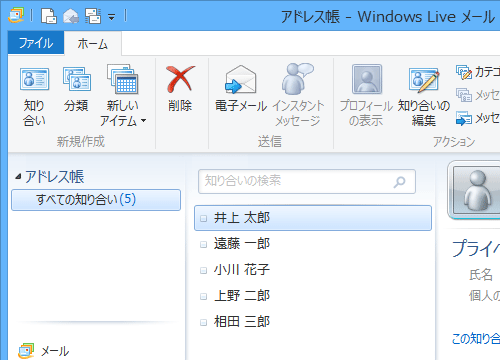Click the Windows Live Mail app icon in title bar

pos(16,15)
